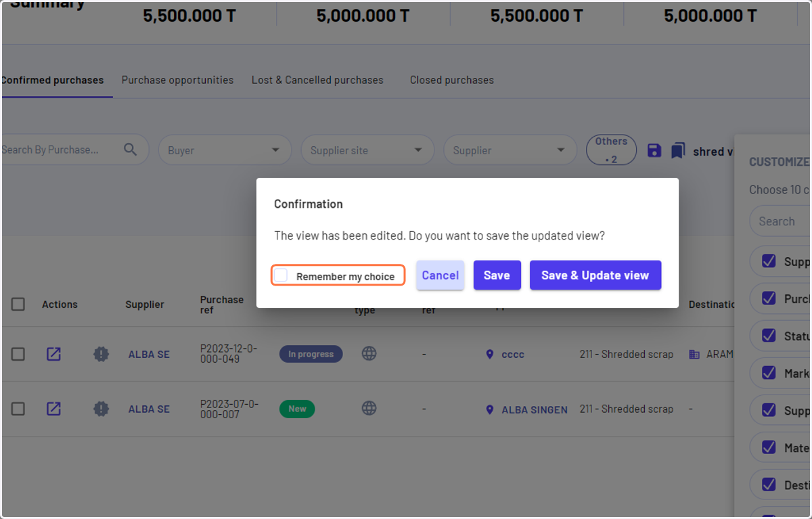
Task: Click 211 - Shredded scrap in cccc row
Action: (627, 354)
